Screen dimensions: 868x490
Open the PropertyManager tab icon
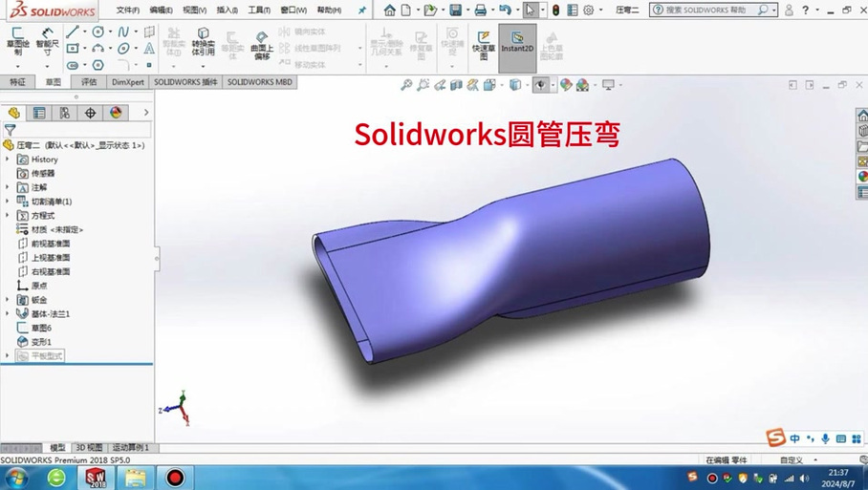coord(39,113)
